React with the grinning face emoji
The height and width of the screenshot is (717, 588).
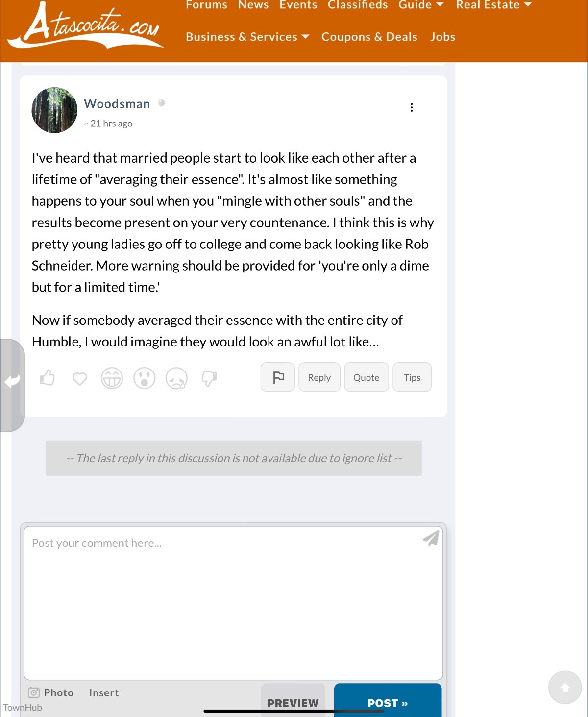pos(112,378)
